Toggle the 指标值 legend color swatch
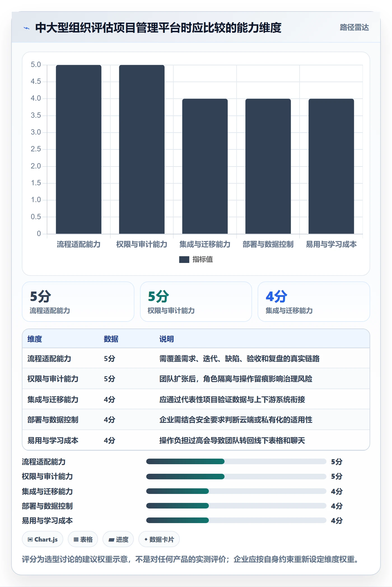Image resolution: width=392 pixels, height=587 pixels. click(184, 260)
